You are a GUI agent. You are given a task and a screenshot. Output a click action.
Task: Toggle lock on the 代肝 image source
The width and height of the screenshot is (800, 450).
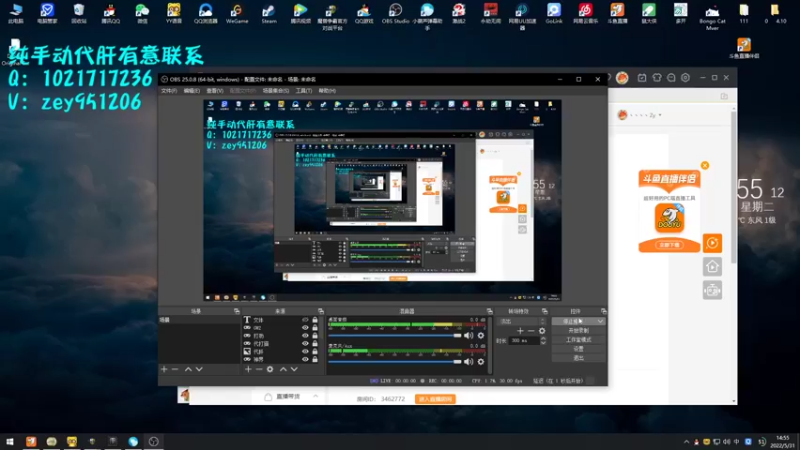click(315, 352)
